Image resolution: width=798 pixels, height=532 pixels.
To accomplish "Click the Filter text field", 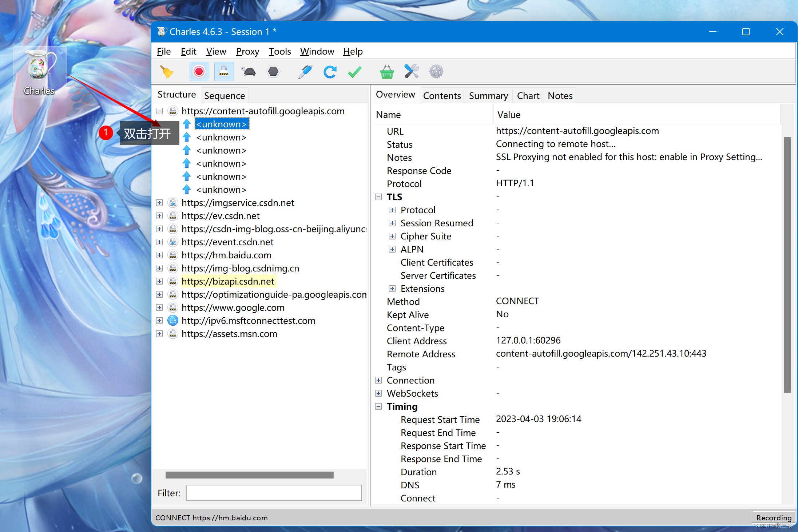I will click(x=274, y=493).
